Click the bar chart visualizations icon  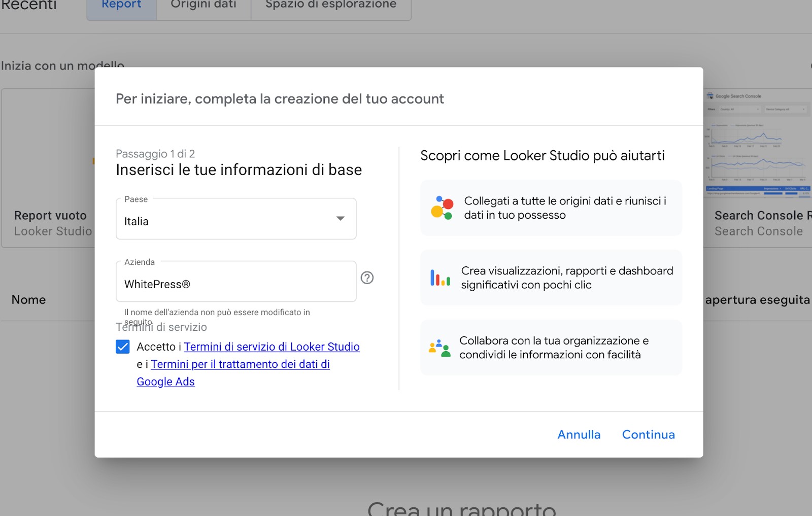[440, 278]
